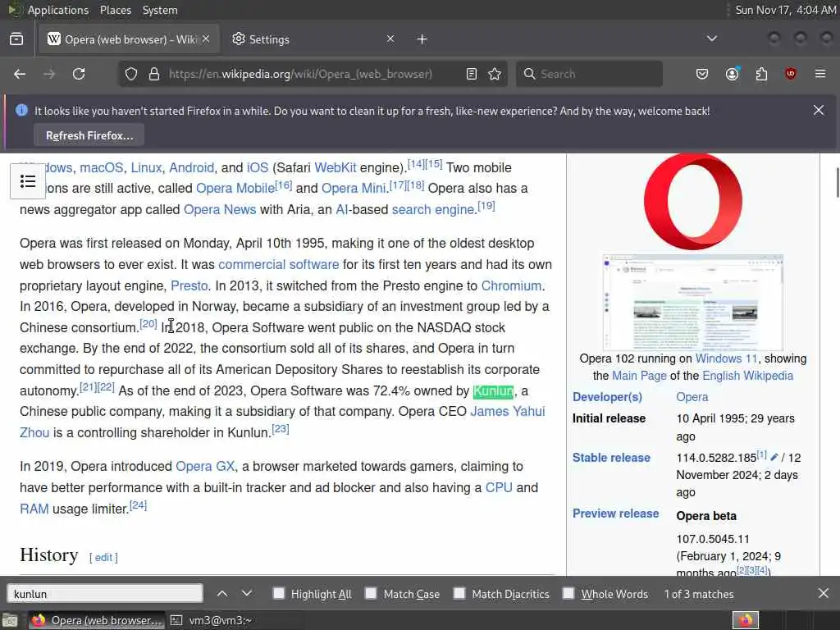Click the History section edit link
Screen dimensions: 840x630
click(x=103, y=558)
